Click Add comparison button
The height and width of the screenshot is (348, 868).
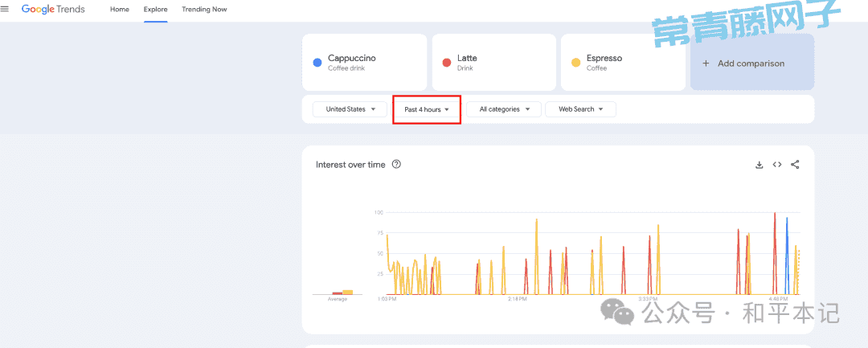(x=751, y=62)
